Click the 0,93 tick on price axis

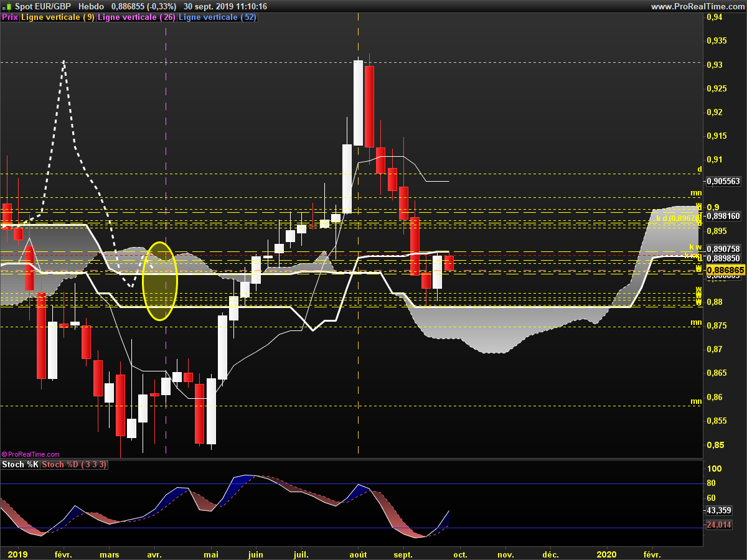(x=715, y=65)
